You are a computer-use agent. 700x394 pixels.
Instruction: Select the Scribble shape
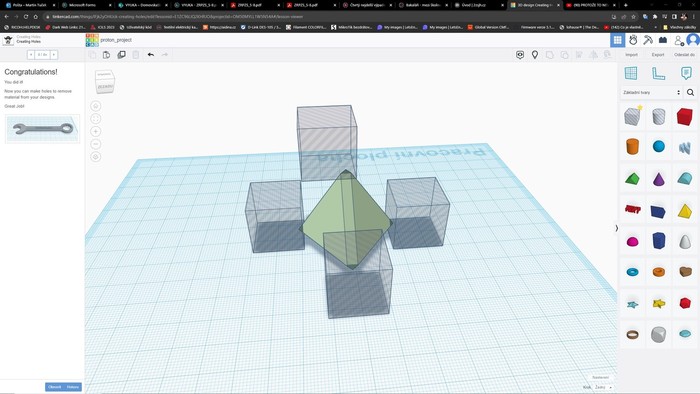[x=684, y=147]
